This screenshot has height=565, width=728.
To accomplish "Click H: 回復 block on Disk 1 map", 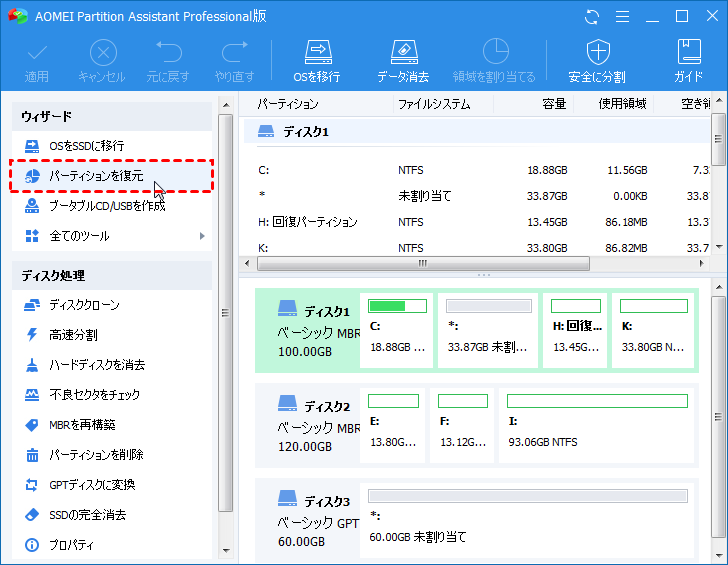I will coord(575,330).
